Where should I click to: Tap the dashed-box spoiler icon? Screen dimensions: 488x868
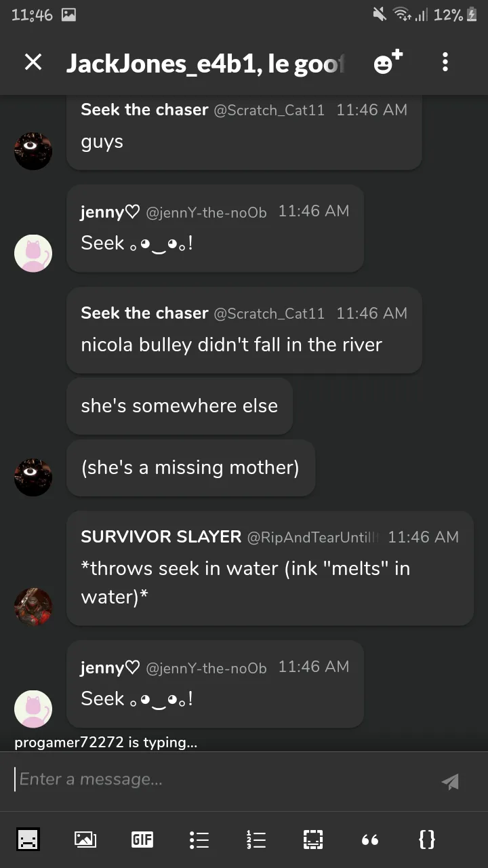pos(312,840)
